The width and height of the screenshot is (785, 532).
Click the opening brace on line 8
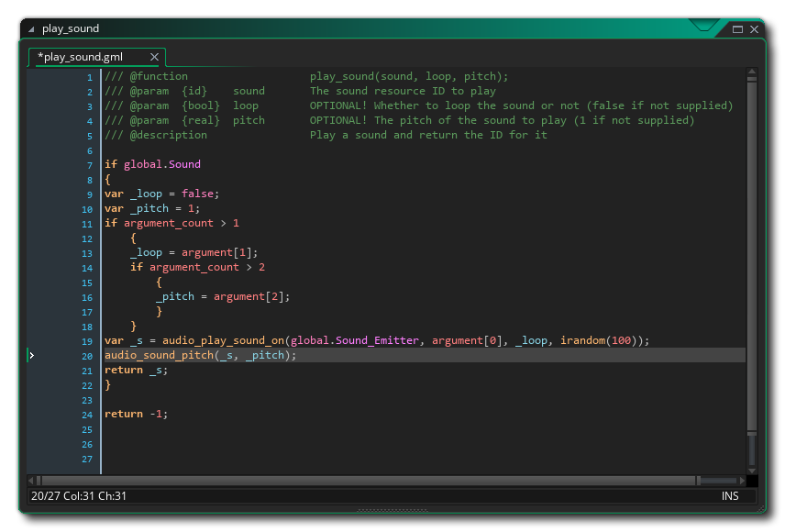tap(107, 180)
